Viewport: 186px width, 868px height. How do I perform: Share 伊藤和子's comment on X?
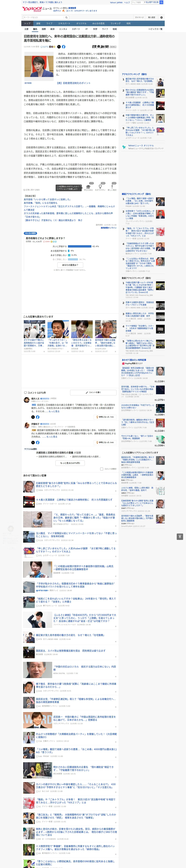(33, 442)
